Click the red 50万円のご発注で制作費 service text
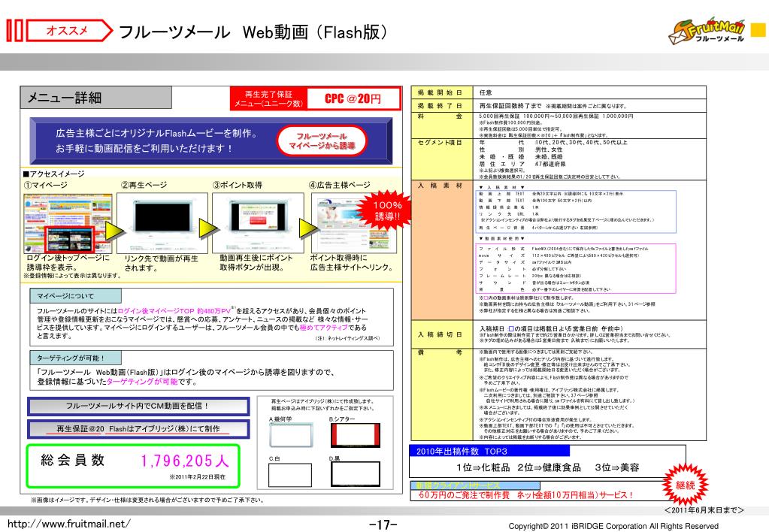 (525, 495)
